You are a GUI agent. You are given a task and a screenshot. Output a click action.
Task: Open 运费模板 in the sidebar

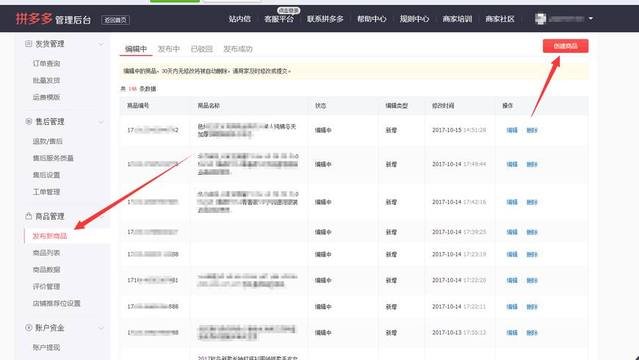click(x=46, y=97)
